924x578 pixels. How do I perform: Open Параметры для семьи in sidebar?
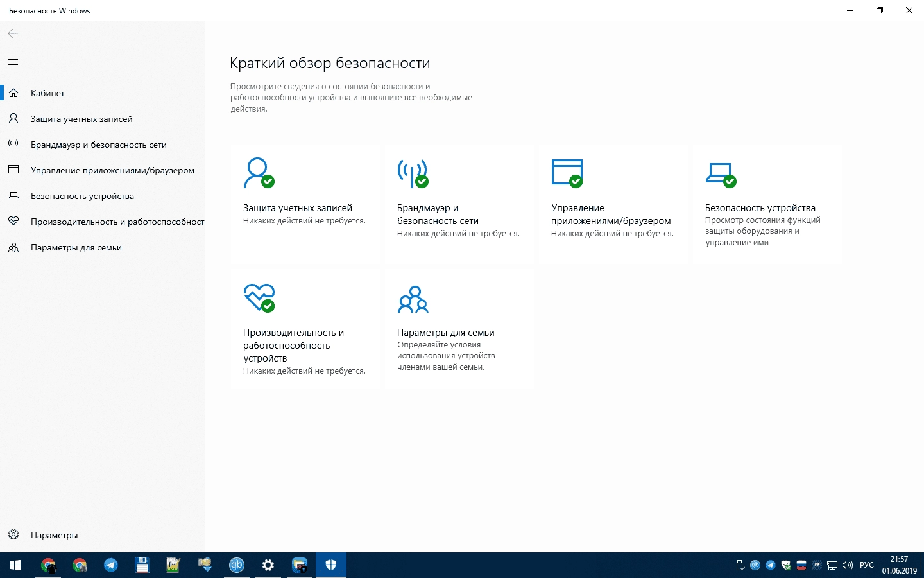[103, 247]
